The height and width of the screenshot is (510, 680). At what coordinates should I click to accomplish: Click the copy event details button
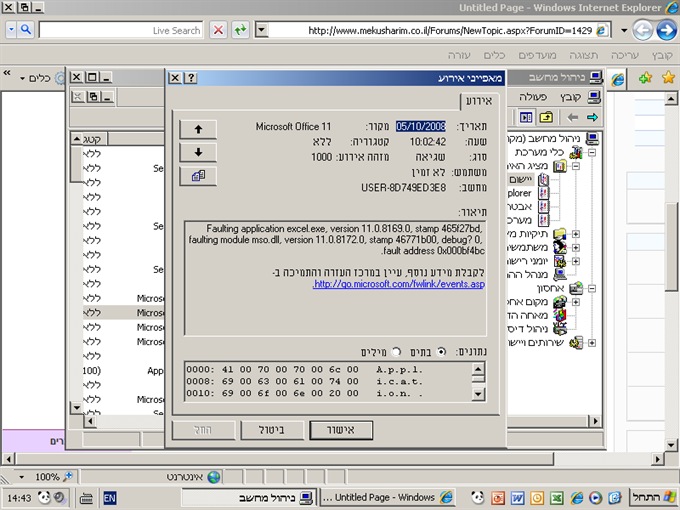click(x=198, y=176)
